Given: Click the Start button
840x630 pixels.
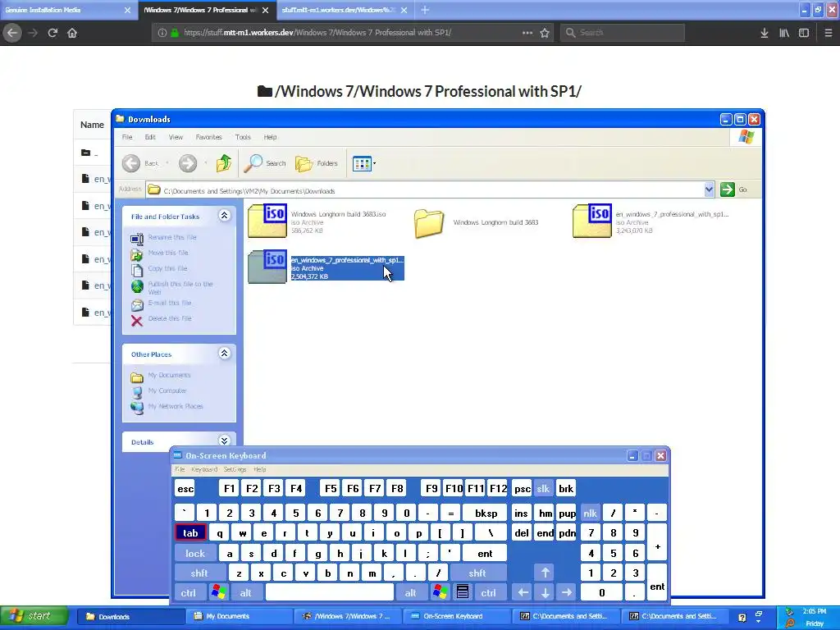Looking at the screenshot, I should pyautogui.click(x=33, y=616).
